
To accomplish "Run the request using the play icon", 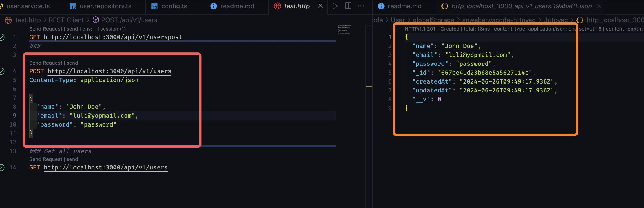I will 335,6.
